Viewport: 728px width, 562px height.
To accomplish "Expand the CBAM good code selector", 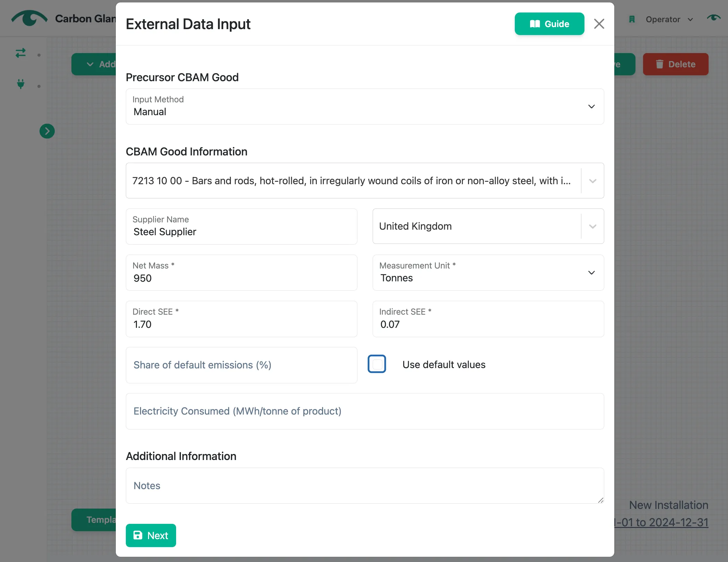I will click(365, 181).
